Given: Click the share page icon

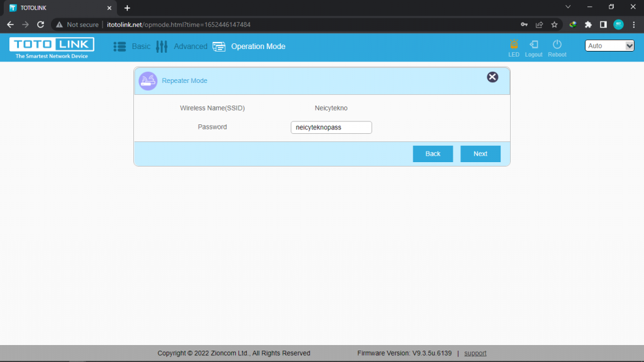Looking at the screenshot, I should [x=539, y=25].
